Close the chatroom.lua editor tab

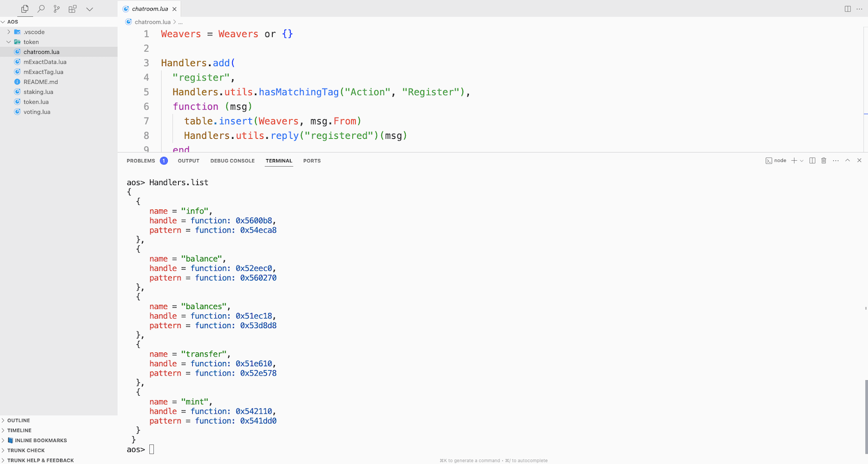(174, 9)
